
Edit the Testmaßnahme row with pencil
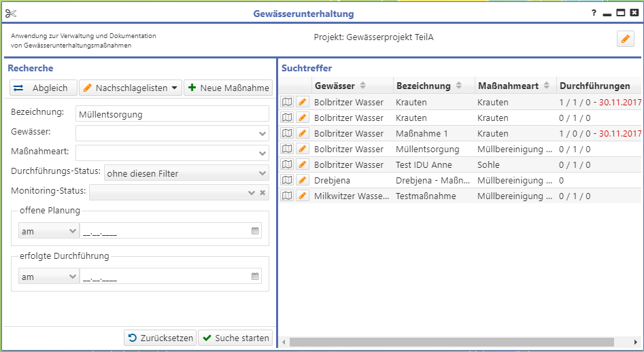pos(303,196)
